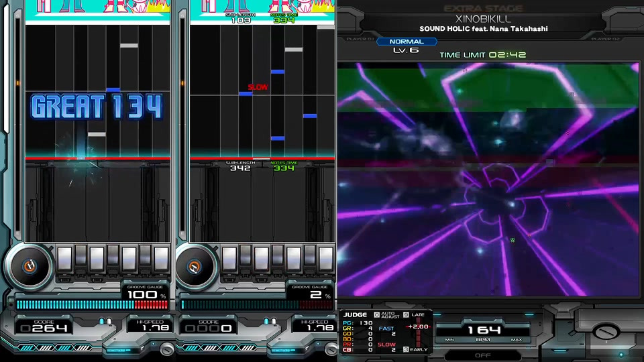The width and height of the screenshot is (644, 362).
Task: Click the XINOBIKILL song title
Action: [x=483, y=19]
